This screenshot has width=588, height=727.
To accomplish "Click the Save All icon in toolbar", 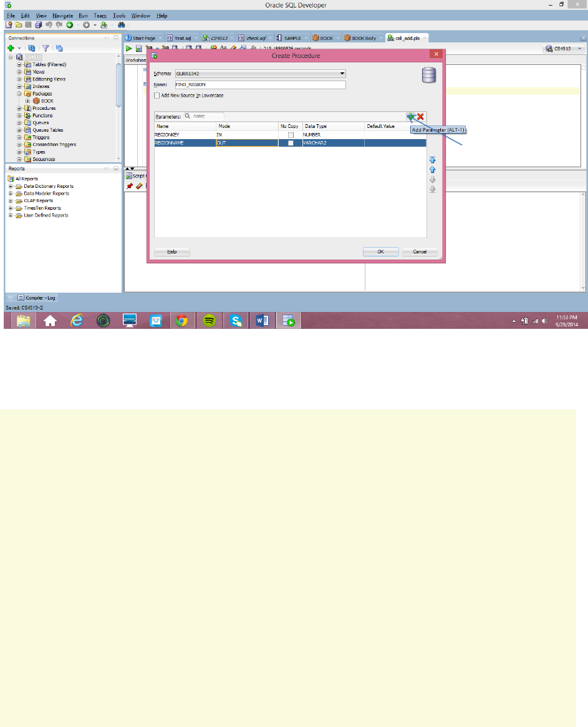I will (39, 25).
